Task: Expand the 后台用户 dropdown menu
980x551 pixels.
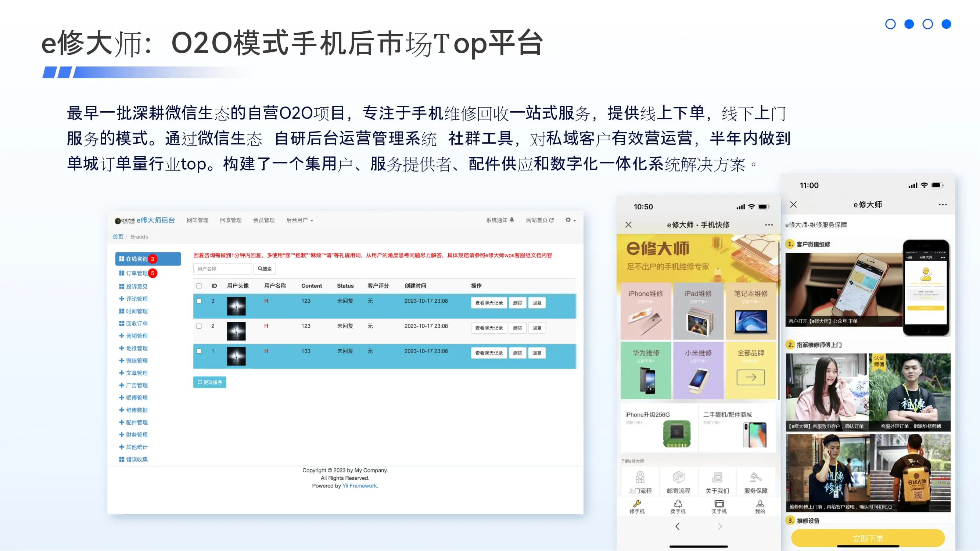Action: pyautogui.click(x=299, y=220)
